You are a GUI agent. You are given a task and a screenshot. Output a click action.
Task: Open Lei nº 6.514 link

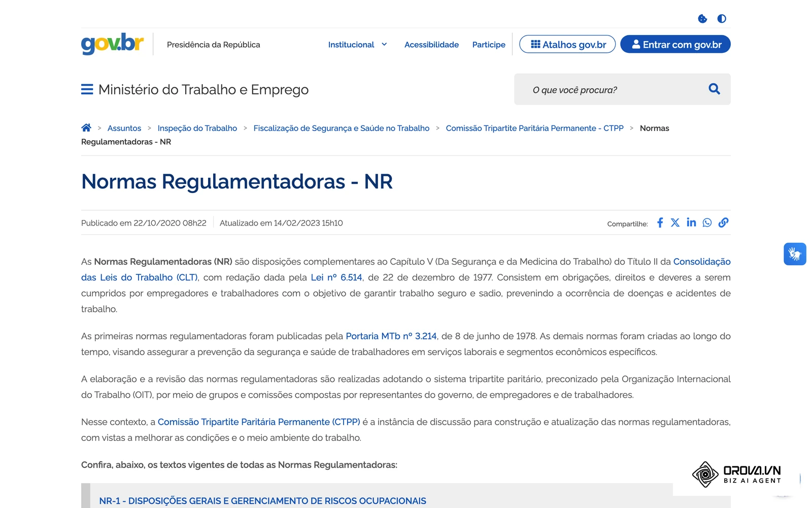(x=336, y=277)
